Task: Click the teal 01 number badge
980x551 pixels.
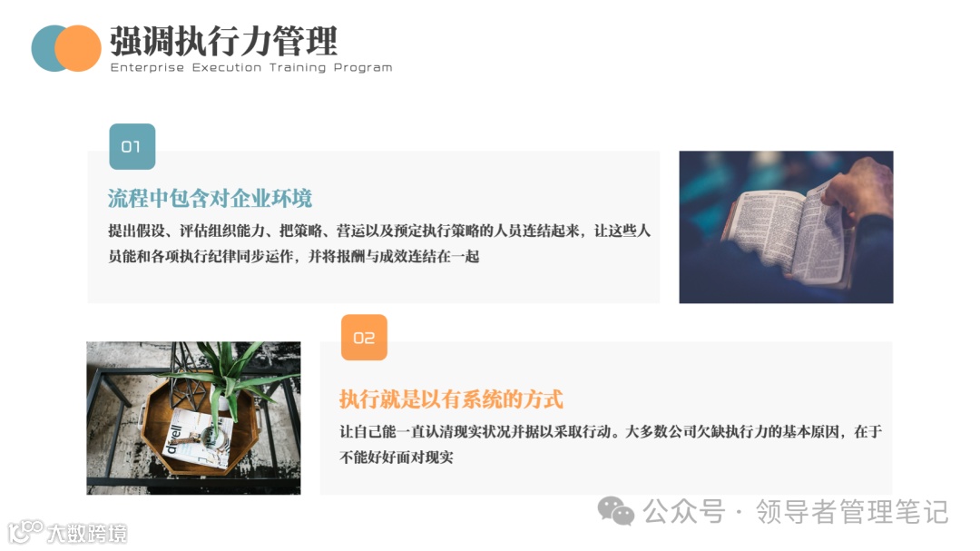Action: (x=132, y=146)
